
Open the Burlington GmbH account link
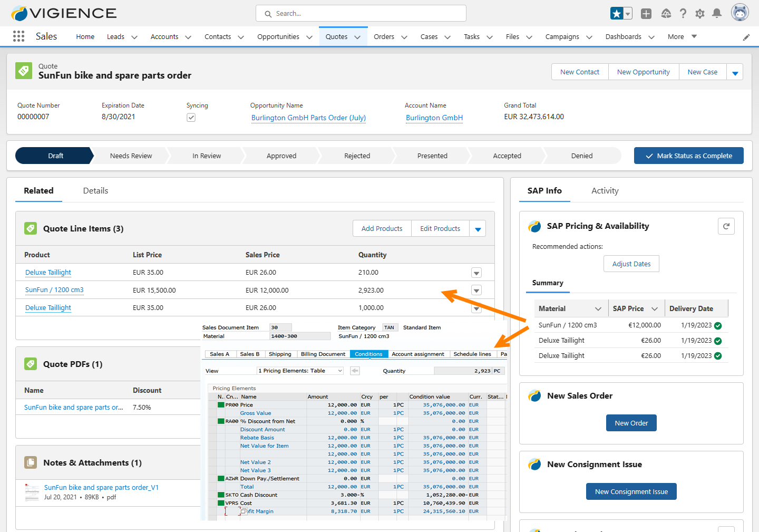pyautogui.click(x=434, y=118)
